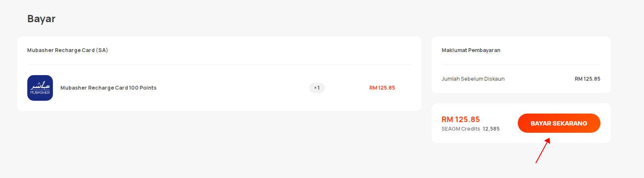Click the divider line under Maklumat Pembayaran
644x178 pixels.
pos(521,65)
